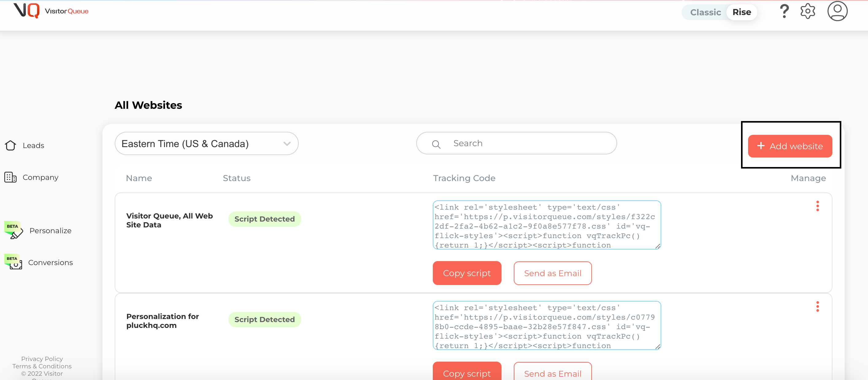868x380 pixels.
Task: Open manage menu for Personalization for pluckhq.com
Action: pyautogui.click(x=817, y=307)
